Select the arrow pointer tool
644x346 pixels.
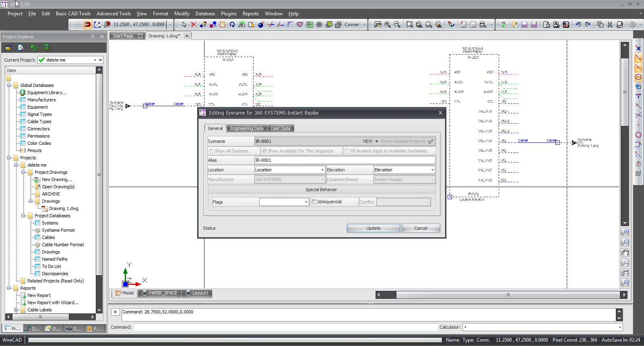pyautogui.click(x=184, y=25)
